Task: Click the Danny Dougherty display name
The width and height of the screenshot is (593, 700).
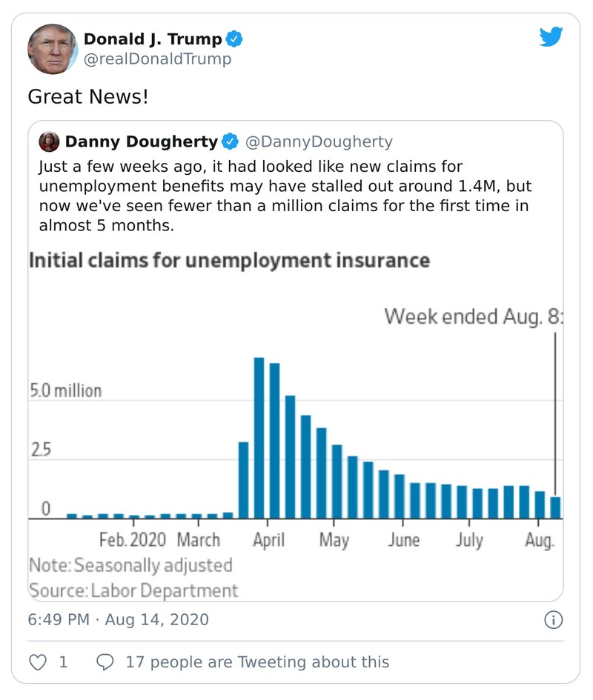Action: pos(142,141)
